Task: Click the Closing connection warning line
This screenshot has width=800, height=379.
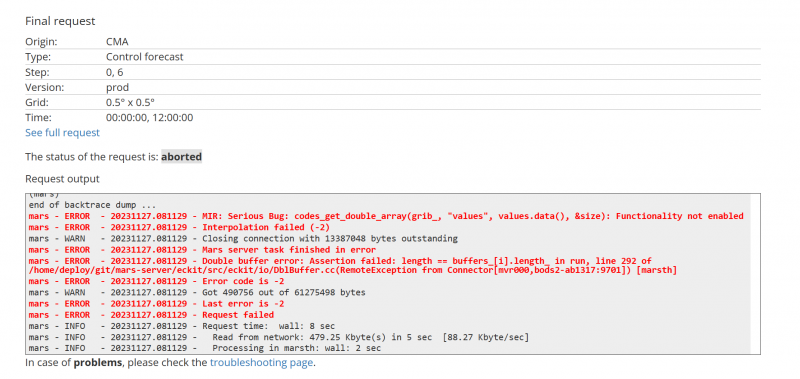Action: pyautogui.click(x=243, y=238)
